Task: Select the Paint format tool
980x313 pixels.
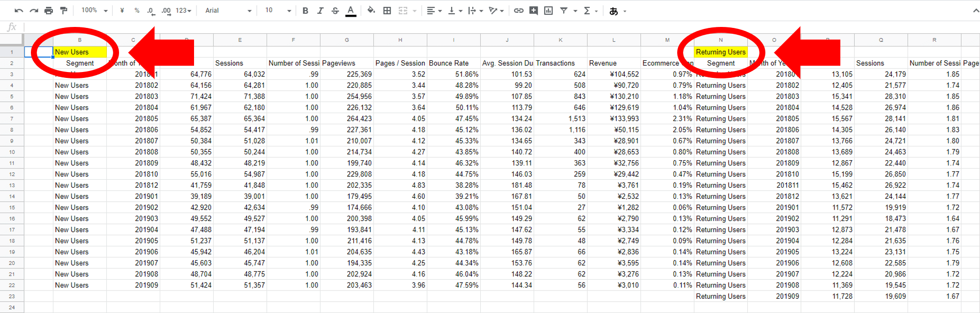Action: 64,10
